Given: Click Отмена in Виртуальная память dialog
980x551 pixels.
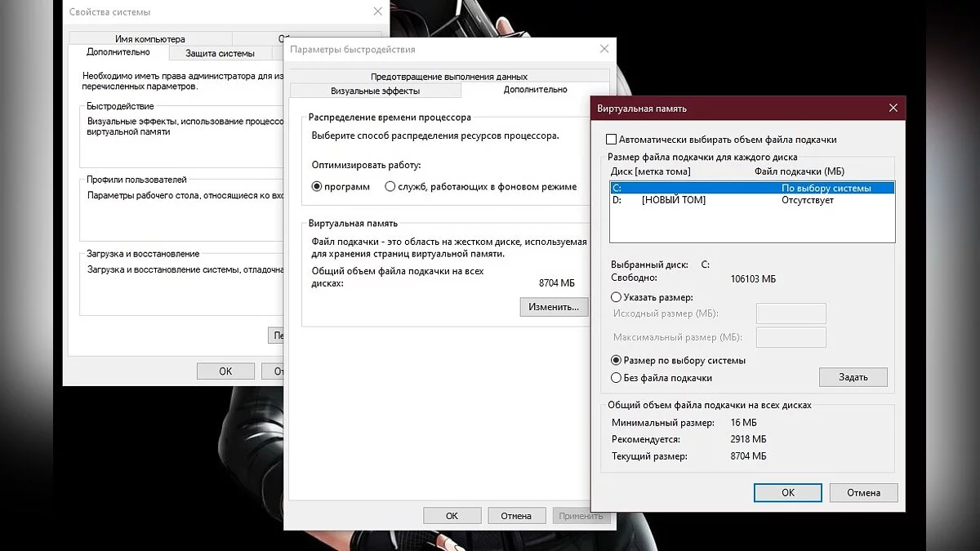Looking at the screenshot, I should pyautogui.click(x=863, y=492).
